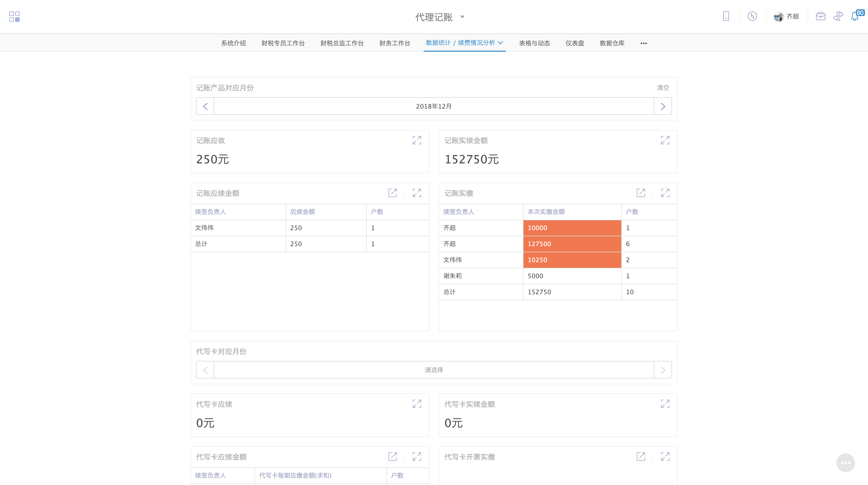Switch to the 财税总监工作台 tab
The width and height of the screenshot is (868, 485).
[342, 43]
